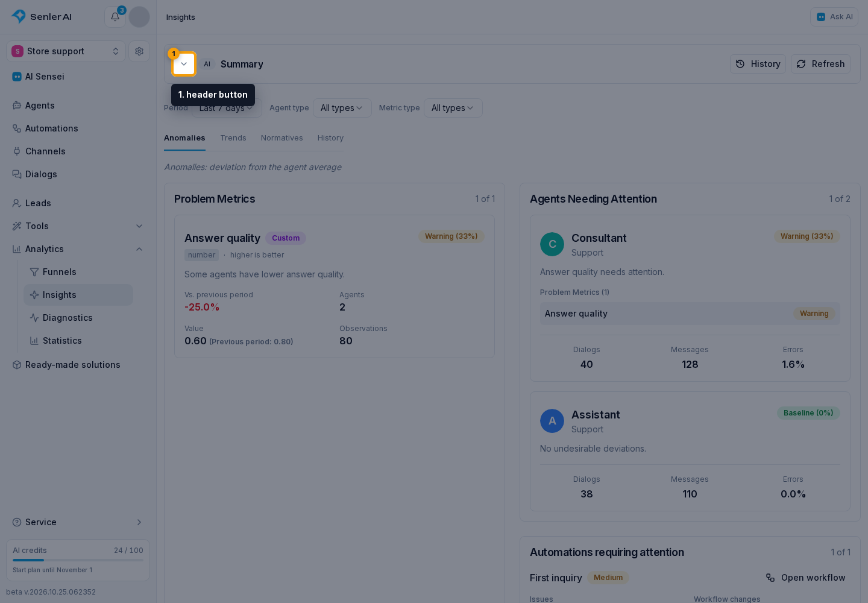The width and height of the screenshot is (868, 603).
Task: Click the Refresh button
Action: point(820,64)
